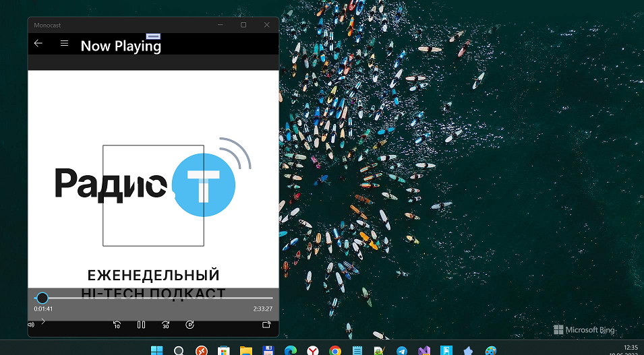This screenshot has height=355, width=644.
Task: Launch Remote Desktop from the taskbar
Action: click(201, 351)
